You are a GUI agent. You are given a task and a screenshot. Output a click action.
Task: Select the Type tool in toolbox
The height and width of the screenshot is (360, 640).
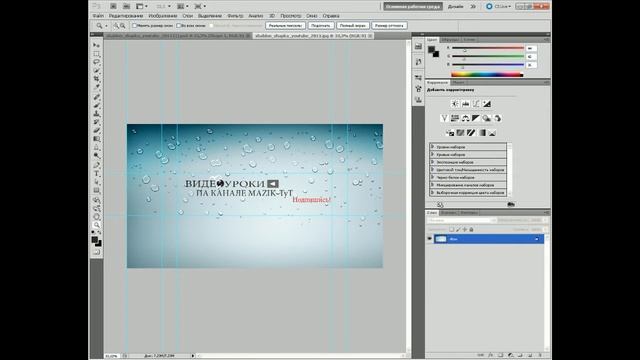pyautogui.click(x=96, y=174)
